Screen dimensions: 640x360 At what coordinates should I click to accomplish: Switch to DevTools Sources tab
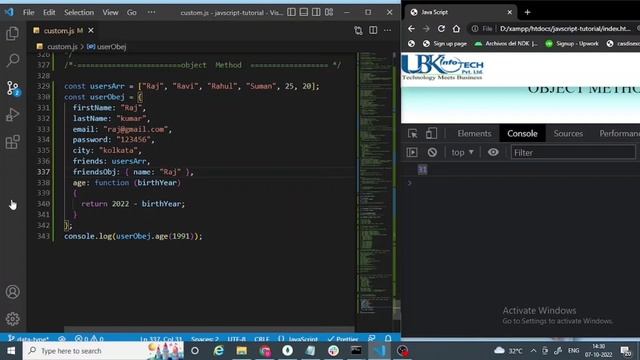coord(568,133)
